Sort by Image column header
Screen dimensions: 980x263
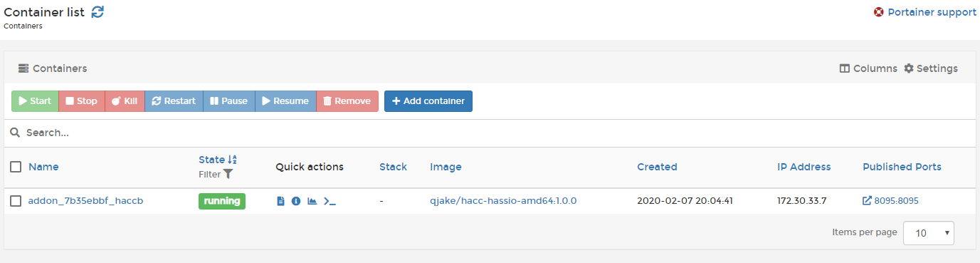[446, 167]
